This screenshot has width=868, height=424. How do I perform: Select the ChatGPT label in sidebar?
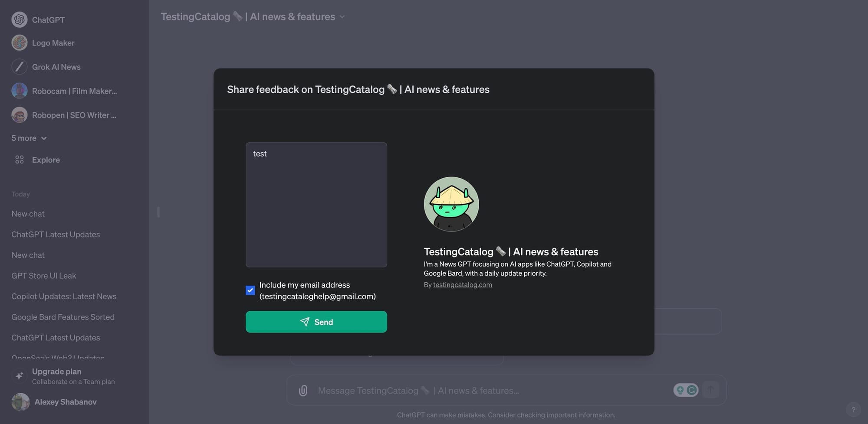[x=48, y=20]
